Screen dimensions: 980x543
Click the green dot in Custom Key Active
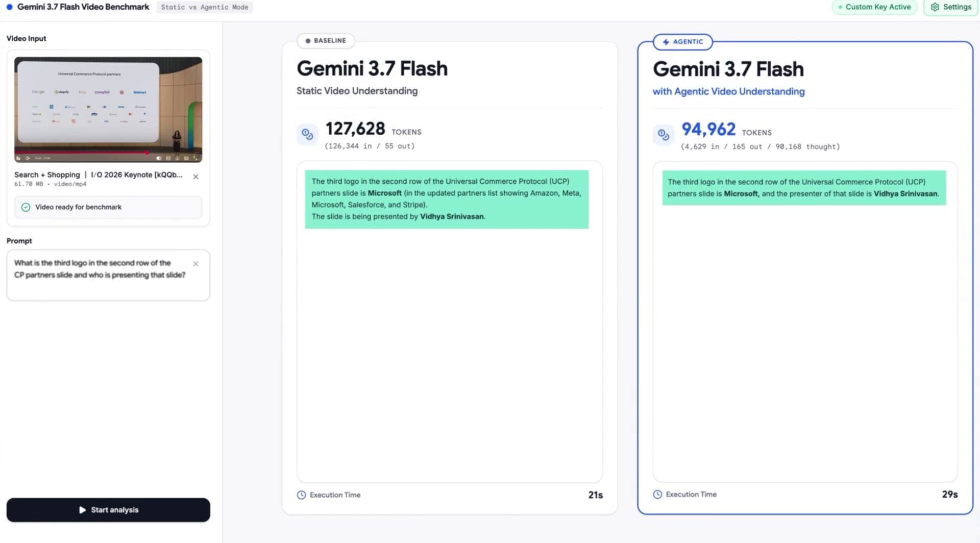coord(840,7)
